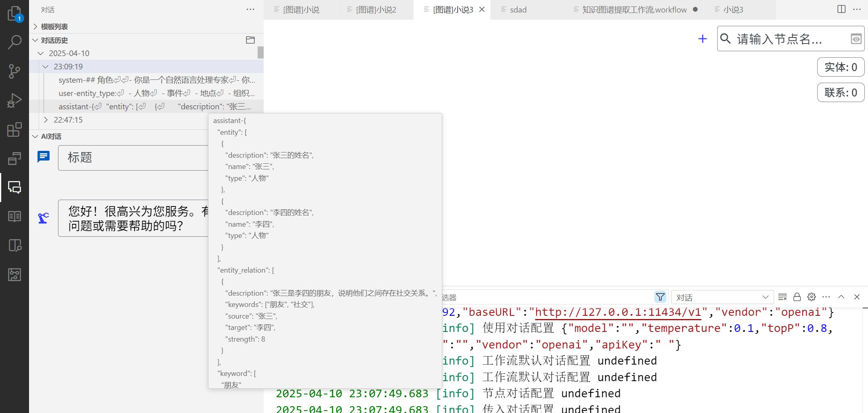Open the output panel settings gear
Viewport: 868px width, 413px height.
(812, 297)
